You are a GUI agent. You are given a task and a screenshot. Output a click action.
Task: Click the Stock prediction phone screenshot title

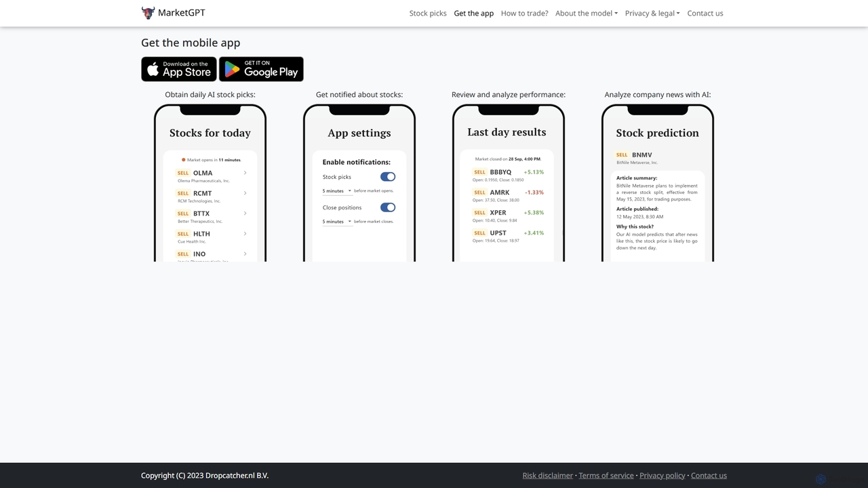pyautogui.click(x=657, y=133)
